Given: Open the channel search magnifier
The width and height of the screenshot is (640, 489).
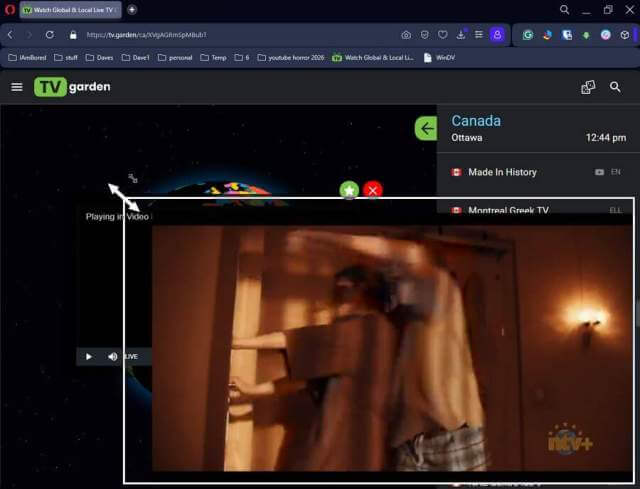Looking at the screenshot, I should pos(615,87).
